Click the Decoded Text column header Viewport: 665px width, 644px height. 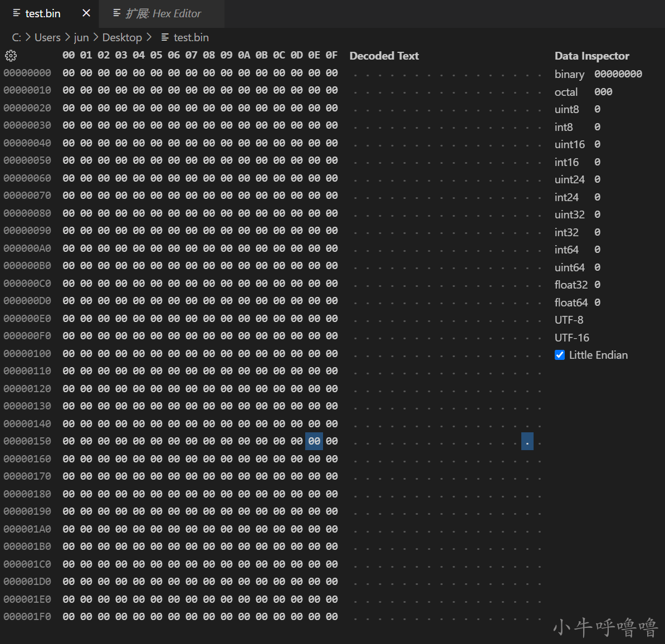384,56
